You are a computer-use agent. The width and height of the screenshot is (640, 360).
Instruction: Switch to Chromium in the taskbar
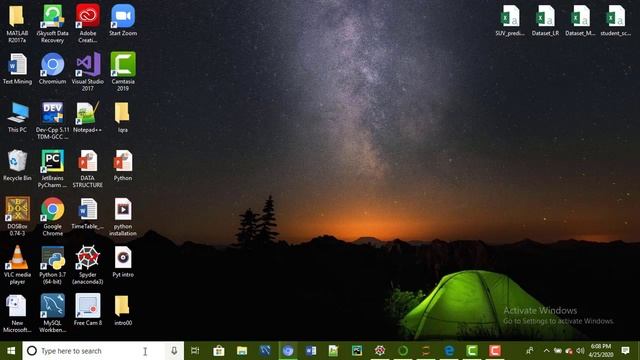[x=288, y=351]
